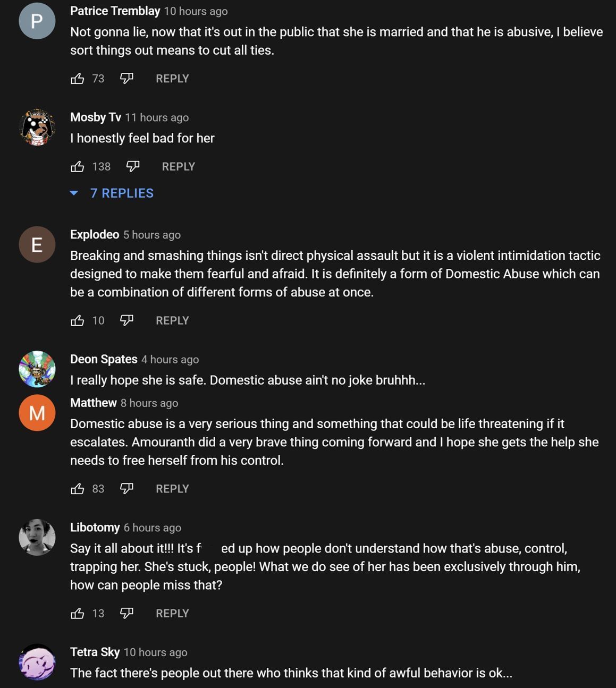
Task: Dislike Patrice Tremblay's comment
Action: pyautogui.click(x=126, y=78)
